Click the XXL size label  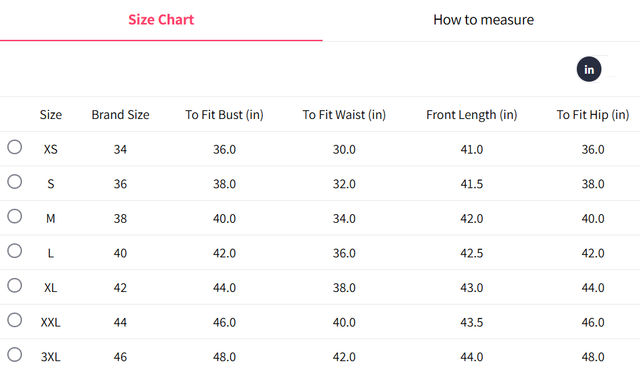(51, 322)
